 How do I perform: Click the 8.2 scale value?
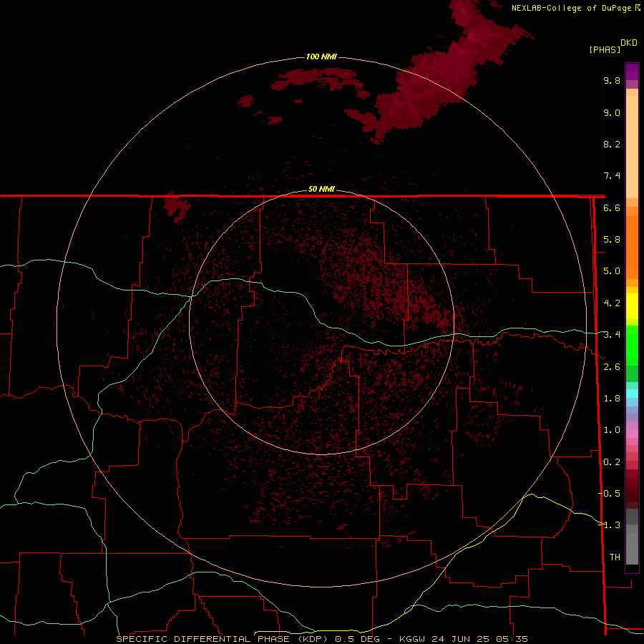[x=612, y=144]
